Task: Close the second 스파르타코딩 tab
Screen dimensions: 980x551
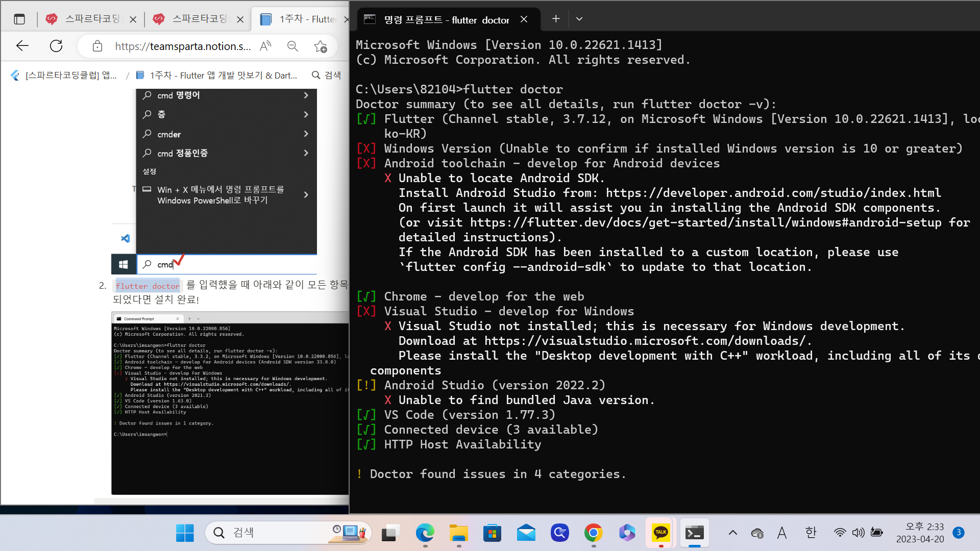Action: (240, 19)
